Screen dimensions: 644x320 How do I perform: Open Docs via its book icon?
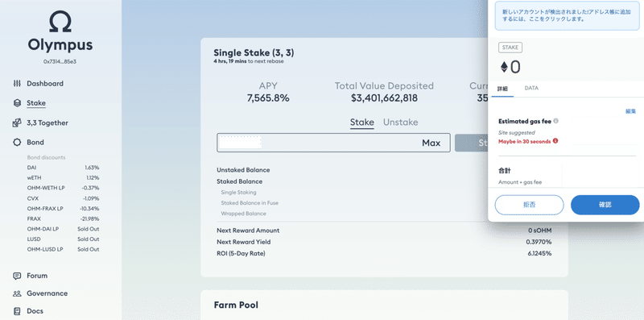(17, 311)
